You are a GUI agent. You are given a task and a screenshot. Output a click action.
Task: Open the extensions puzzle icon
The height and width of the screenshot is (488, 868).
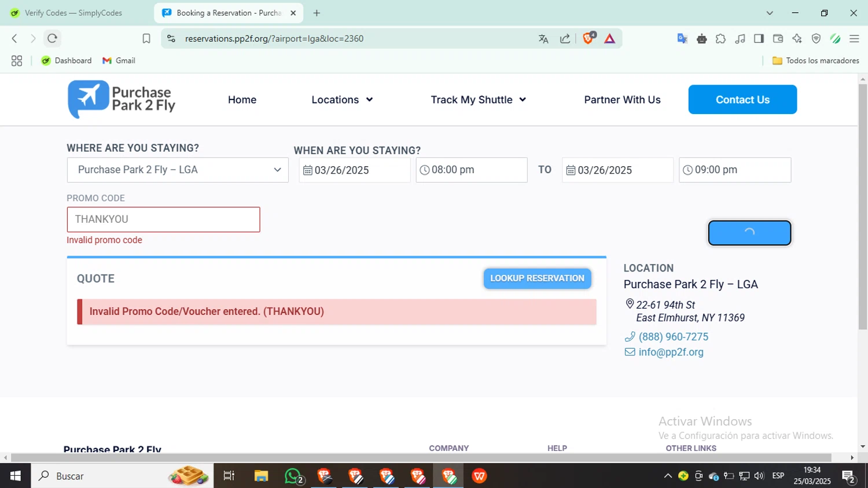click(720, 39)
